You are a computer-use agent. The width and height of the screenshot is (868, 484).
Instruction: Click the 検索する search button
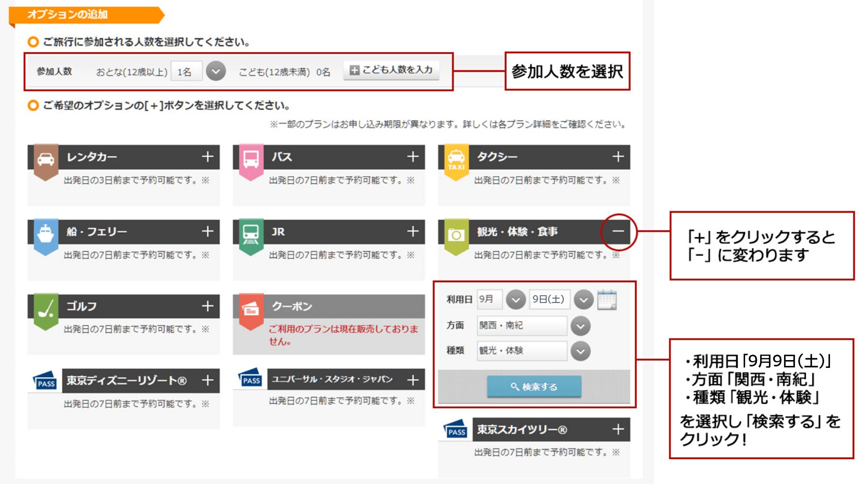tap(534, 386)
